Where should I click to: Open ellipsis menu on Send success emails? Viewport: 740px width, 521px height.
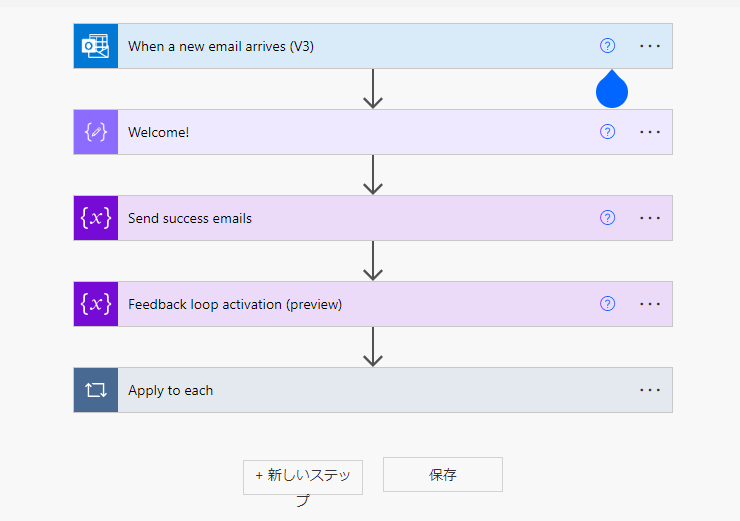pyautogui.click(x=650, y=218)
